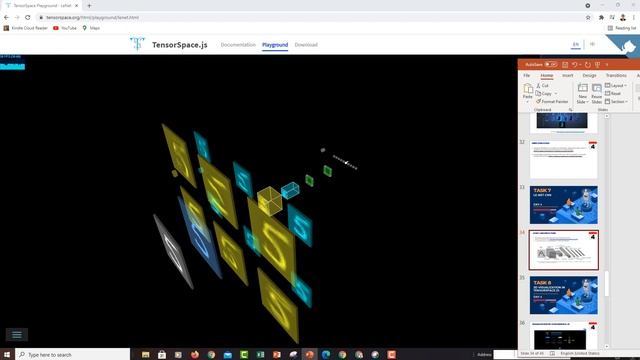Viewport: 640px width, 360px height.
Task: Go back in browser history
Action: click(x=6, y=18)
